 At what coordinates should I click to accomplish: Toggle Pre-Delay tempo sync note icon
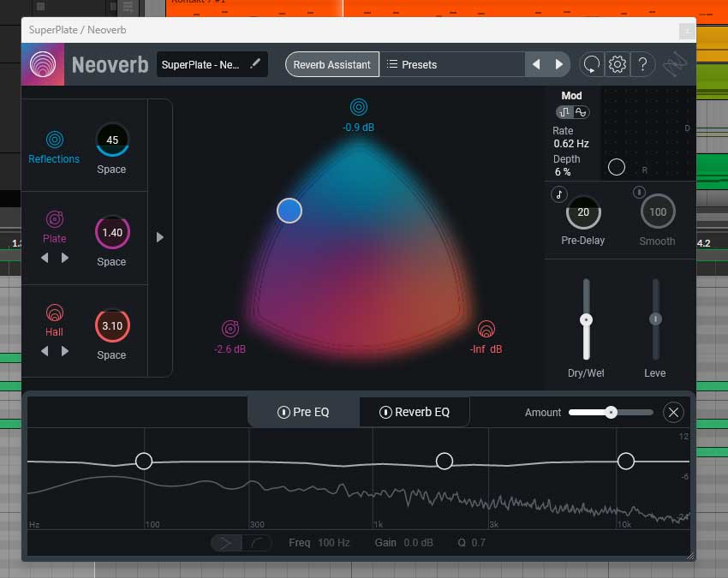pyautogui.click(x=559, y=194)
